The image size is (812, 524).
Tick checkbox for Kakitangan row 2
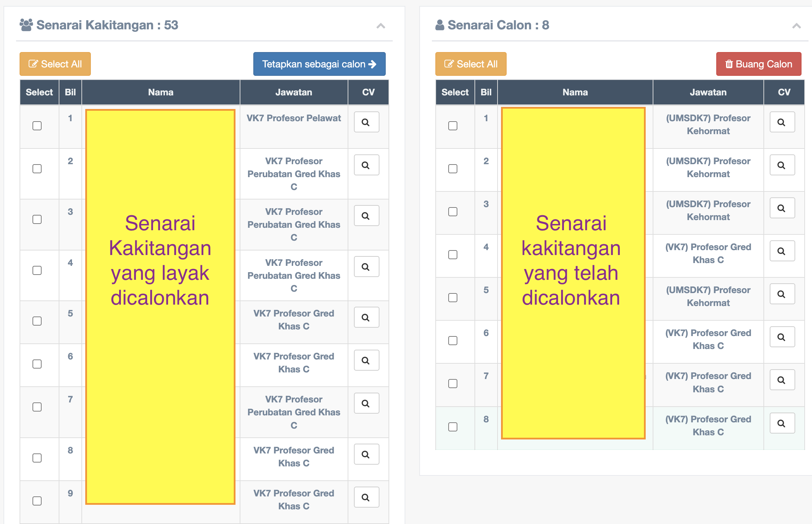[x=37, y=169]
